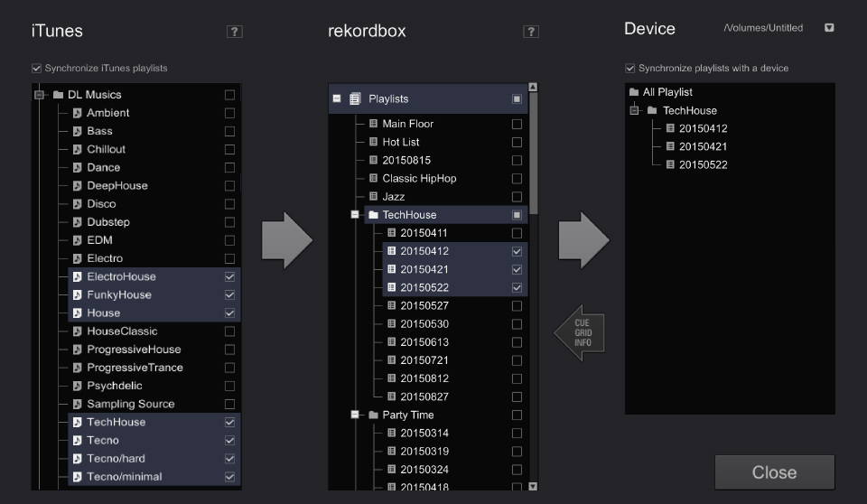Select the Tecno/hard playlist row
Screen dimensions: 867x504
click(x=154, y=459)
